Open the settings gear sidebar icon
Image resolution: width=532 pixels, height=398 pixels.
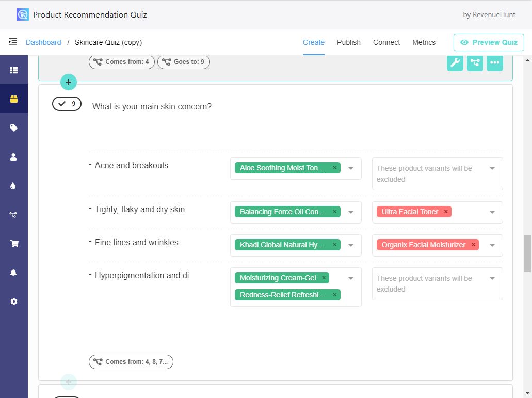[14, 301]
